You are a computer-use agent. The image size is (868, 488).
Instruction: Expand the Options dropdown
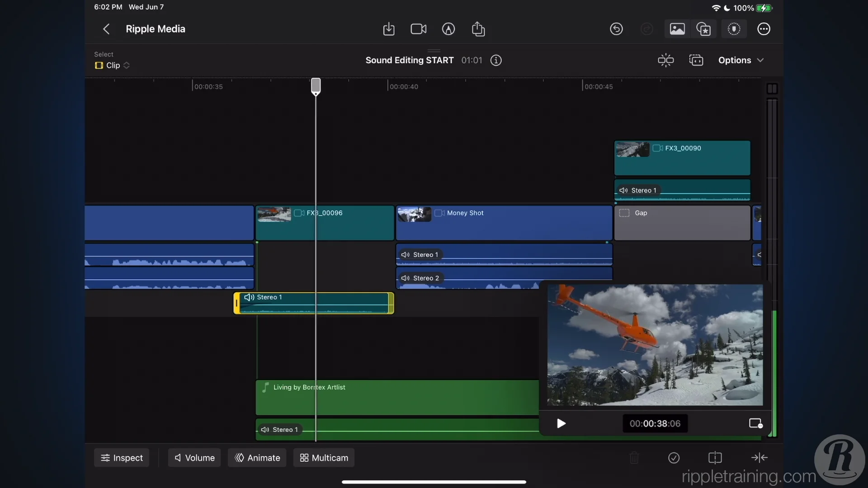[x=741, y=60]
